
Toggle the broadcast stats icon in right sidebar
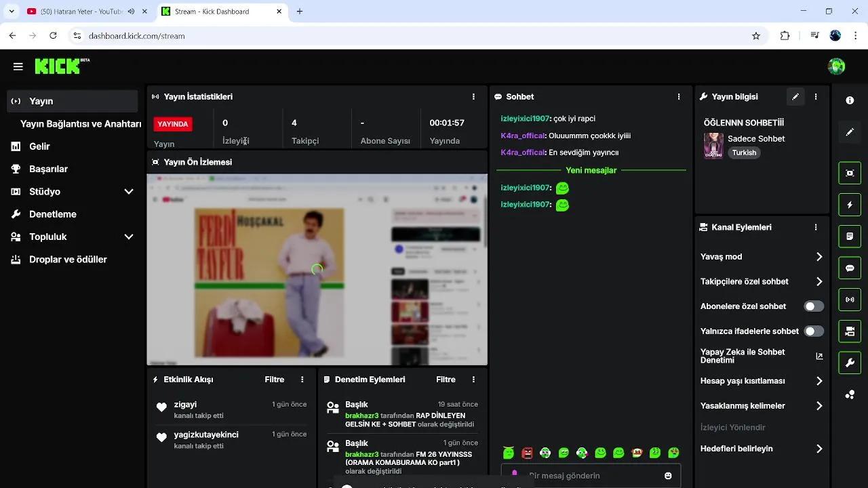850,300
